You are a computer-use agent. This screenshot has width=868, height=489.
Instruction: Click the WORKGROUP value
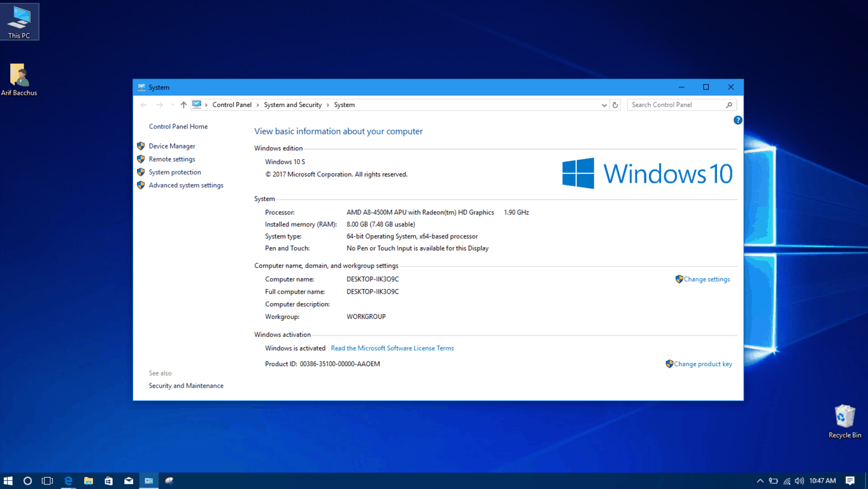pyautogui.click(x=366, y=317)
